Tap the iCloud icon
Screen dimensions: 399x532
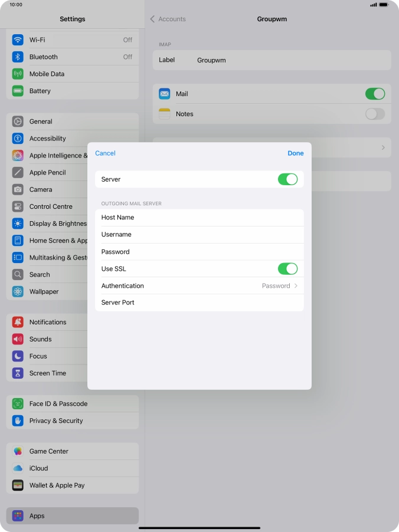click(x=18, y=468)
